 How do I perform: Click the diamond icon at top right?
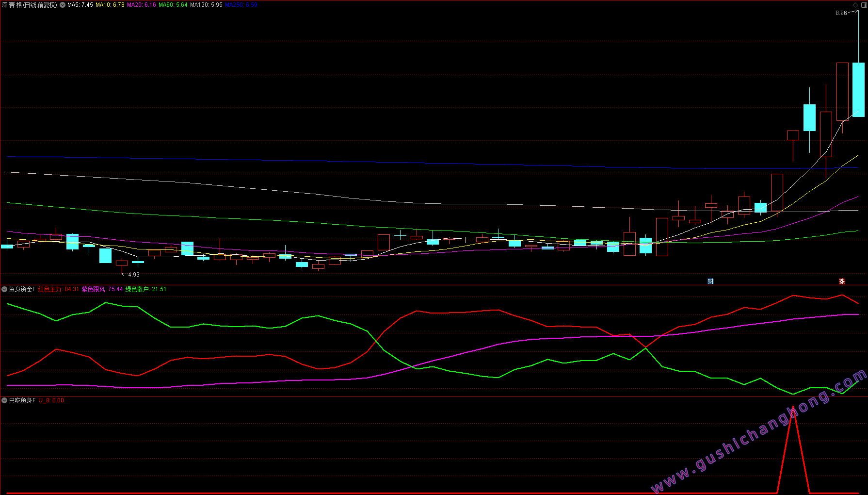pos(855,5)
